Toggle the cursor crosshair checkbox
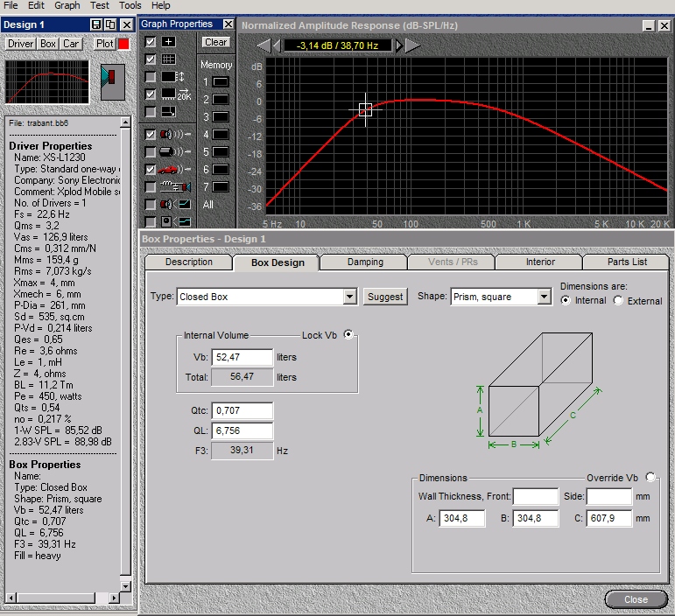Viewport: 675px width, 616px height. click(151, 42)
